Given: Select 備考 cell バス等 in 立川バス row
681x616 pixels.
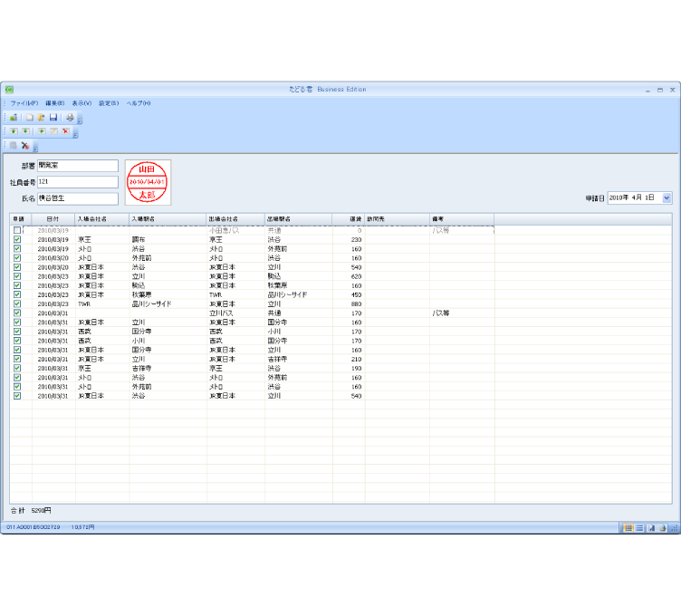Looking at the screenshot, I should pyautogui.click(x=462, y=313).
